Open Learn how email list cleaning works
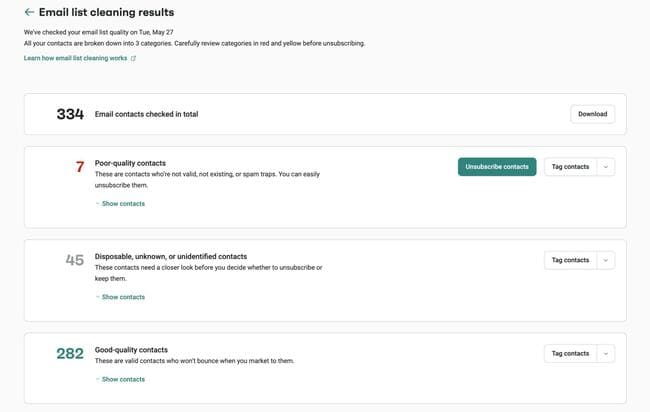Image resolution: width=650 pixels, height=412 pixels. [75, 58]
